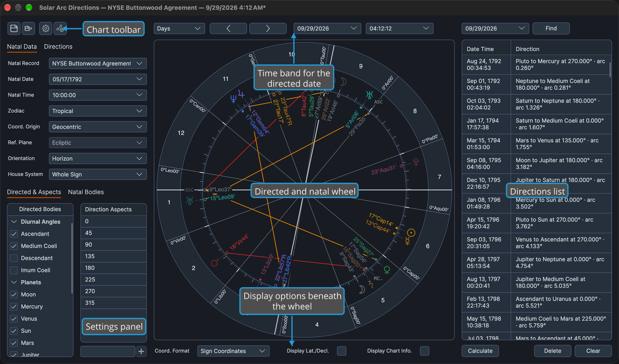Open the directed date 09/29/2026 dropdown above wheel
Image resolution: width=619 pixels, height=364 pixels.
(328, 28)
